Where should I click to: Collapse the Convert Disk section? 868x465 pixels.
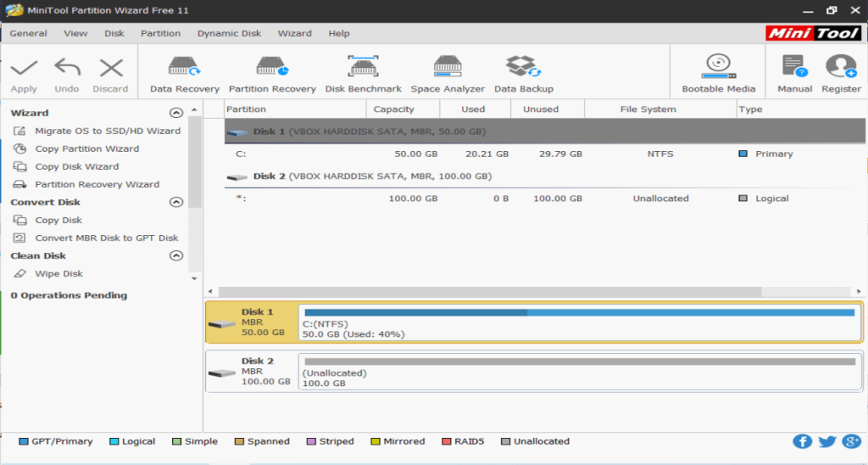click(176, 202)
